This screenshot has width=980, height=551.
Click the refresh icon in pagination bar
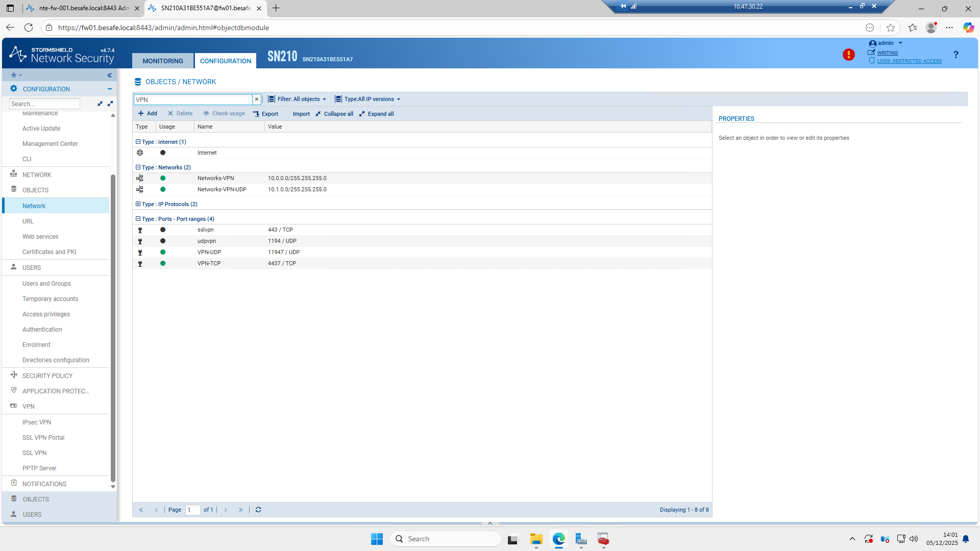click(258, 510)
